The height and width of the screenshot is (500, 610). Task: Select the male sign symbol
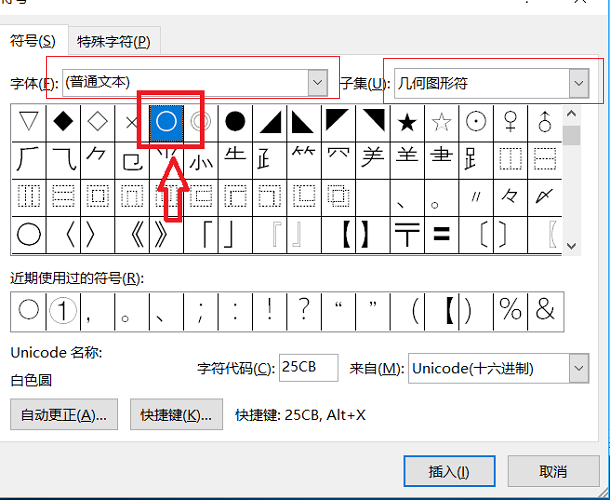pyautogui.click(x=545, y=123)
